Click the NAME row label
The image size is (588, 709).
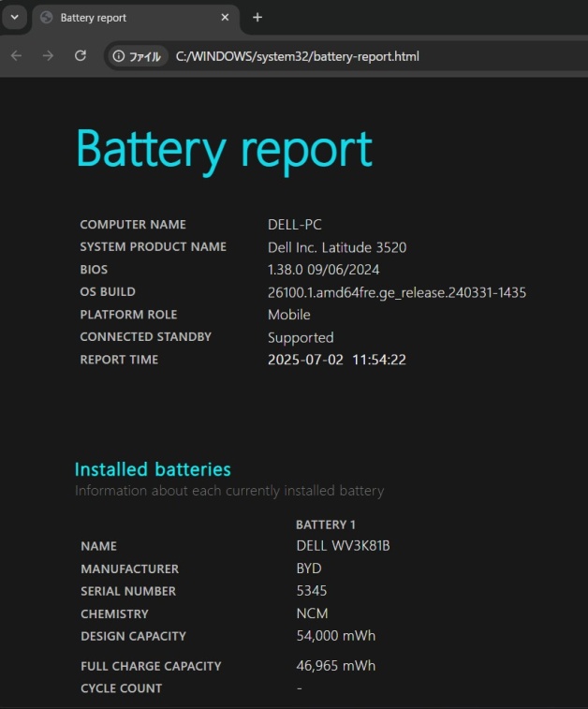coord(98,546)
